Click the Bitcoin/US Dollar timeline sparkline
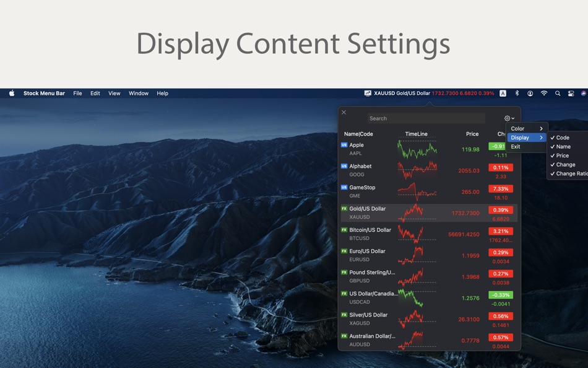This screenshot has height=368, width=588. click(417, 234)
